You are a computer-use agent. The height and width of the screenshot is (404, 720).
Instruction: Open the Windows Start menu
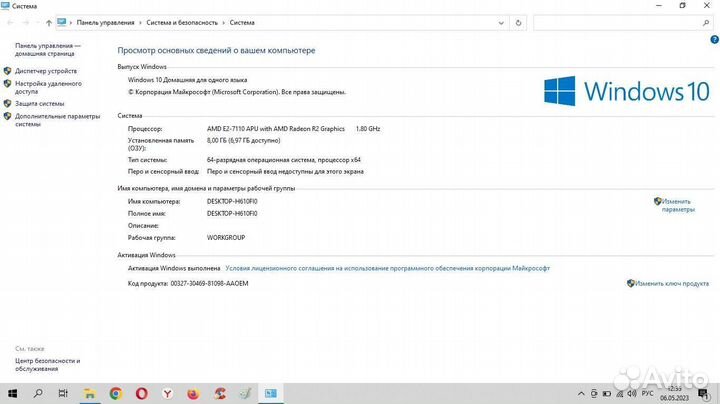pos(12,393)
